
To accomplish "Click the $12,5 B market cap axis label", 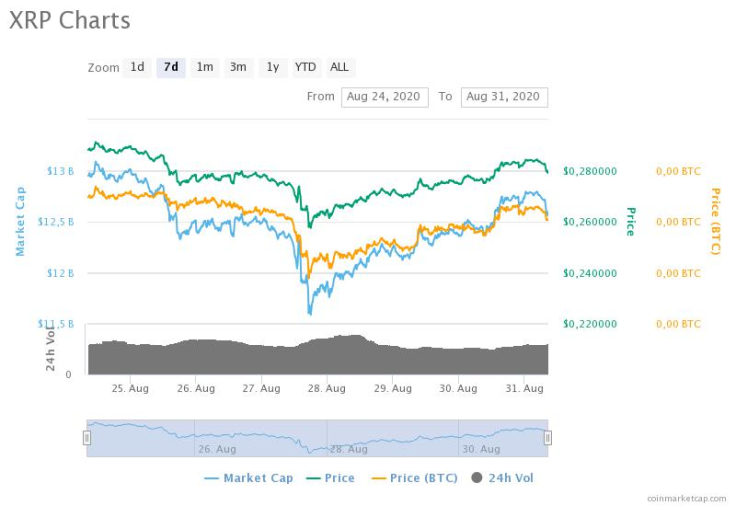I will [x=56, y=222].
